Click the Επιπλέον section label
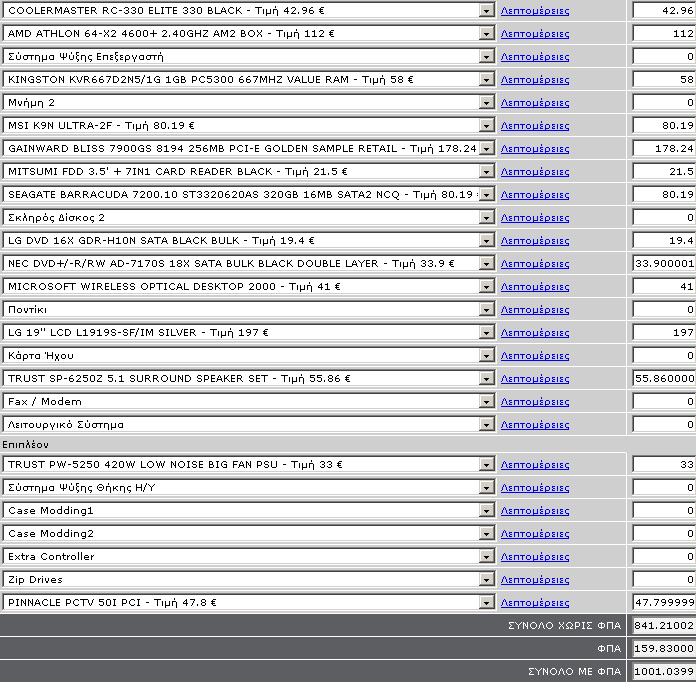The width and height of the screenshot is (696, 692). (x=25, y=445)
